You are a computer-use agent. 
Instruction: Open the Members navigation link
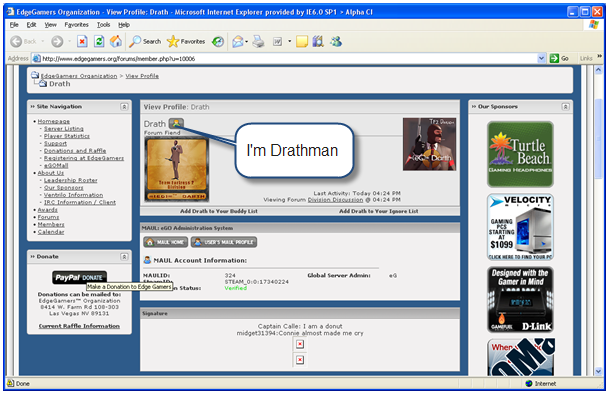click(x=51, y=225)
